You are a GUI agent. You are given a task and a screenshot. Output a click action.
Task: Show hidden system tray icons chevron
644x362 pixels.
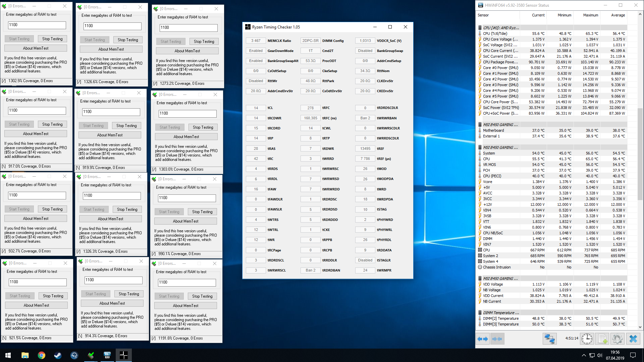tap(584, 355)
